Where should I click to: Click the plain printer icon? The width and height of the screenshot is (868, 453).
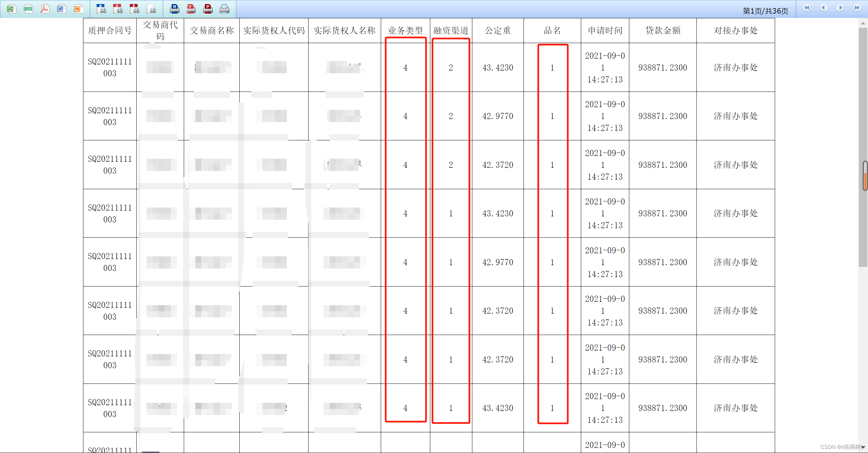click(224, 9)
